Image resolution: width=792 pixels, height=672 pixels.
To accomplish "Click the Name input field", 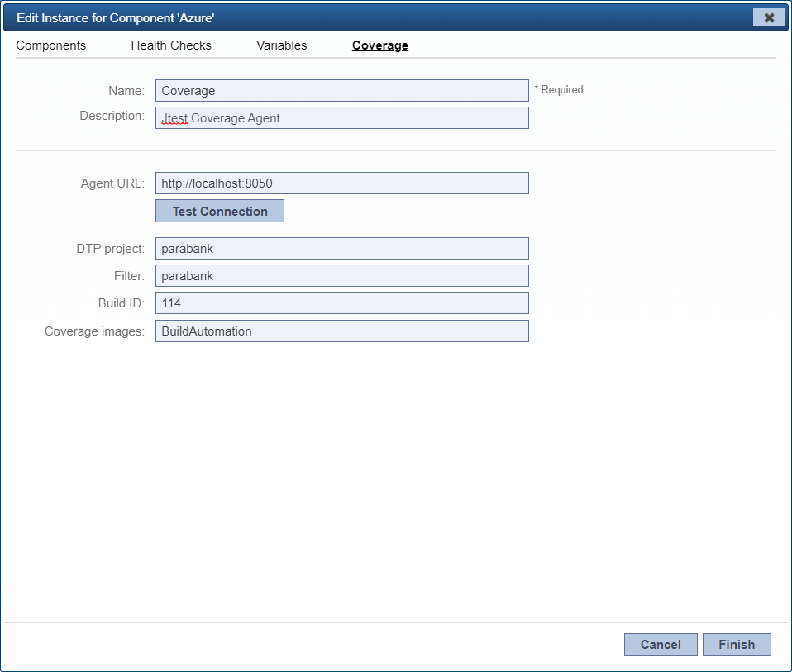I will click(x=342, y=90).
